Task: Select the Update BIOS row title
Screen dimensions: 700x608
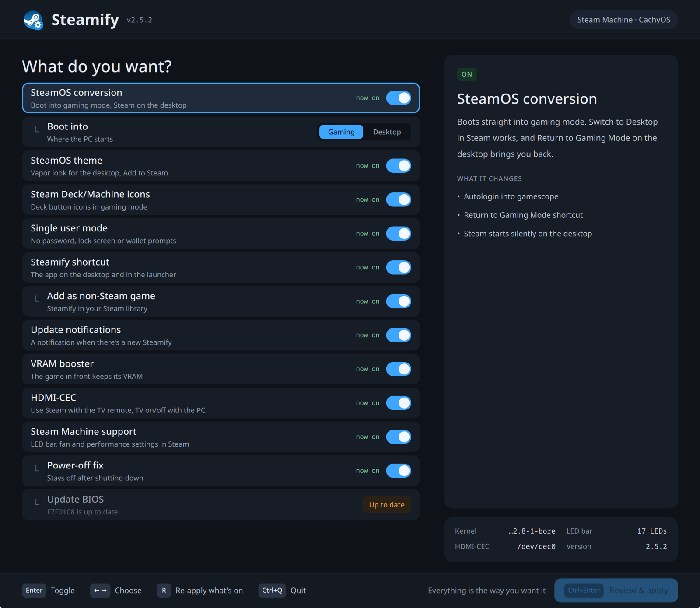Action: [75, 500]
